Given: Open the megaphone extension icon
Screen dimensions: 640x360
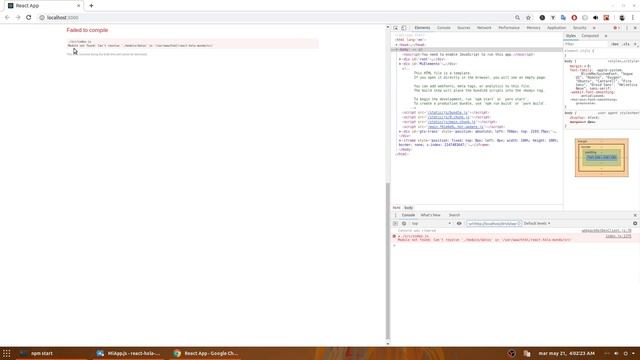Looking at the screenshot, I should pyautogui.click(x=596, y=18).
